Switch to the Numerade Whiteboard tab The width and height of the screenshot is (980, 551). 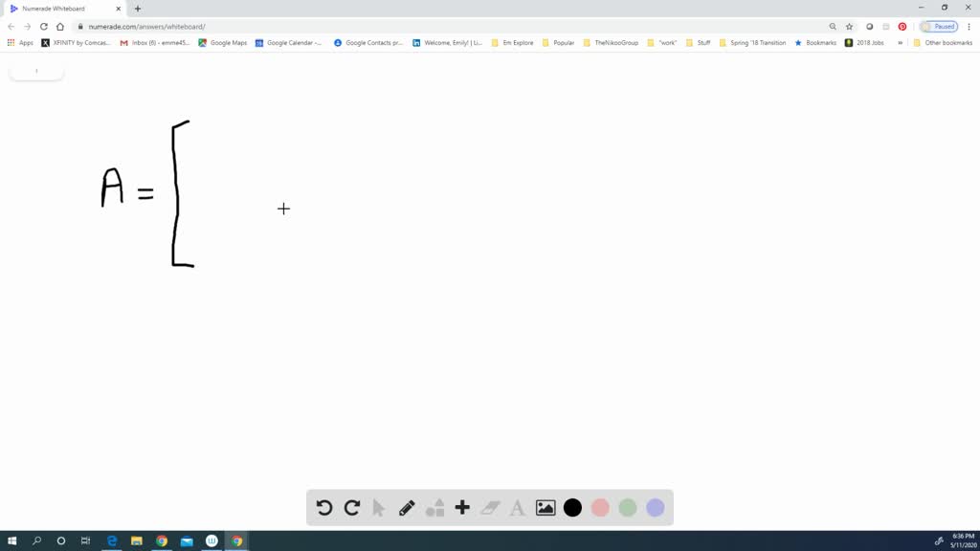[59, 8]
